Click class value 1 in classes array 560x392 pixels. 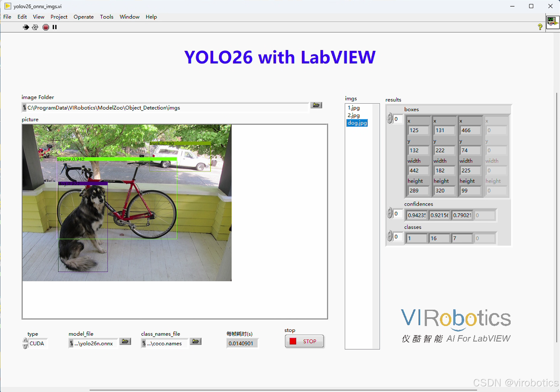tap(417, 238)
